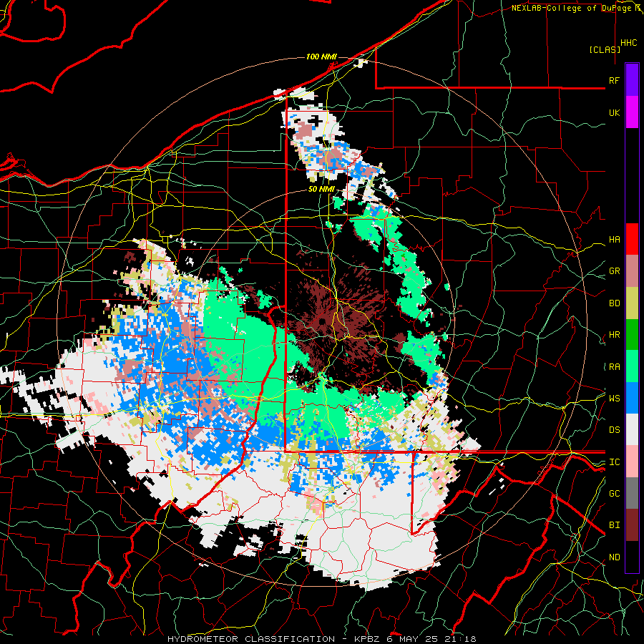Click the RA light green legend swatch
This screenshot has width=644, height=644.
632,366
